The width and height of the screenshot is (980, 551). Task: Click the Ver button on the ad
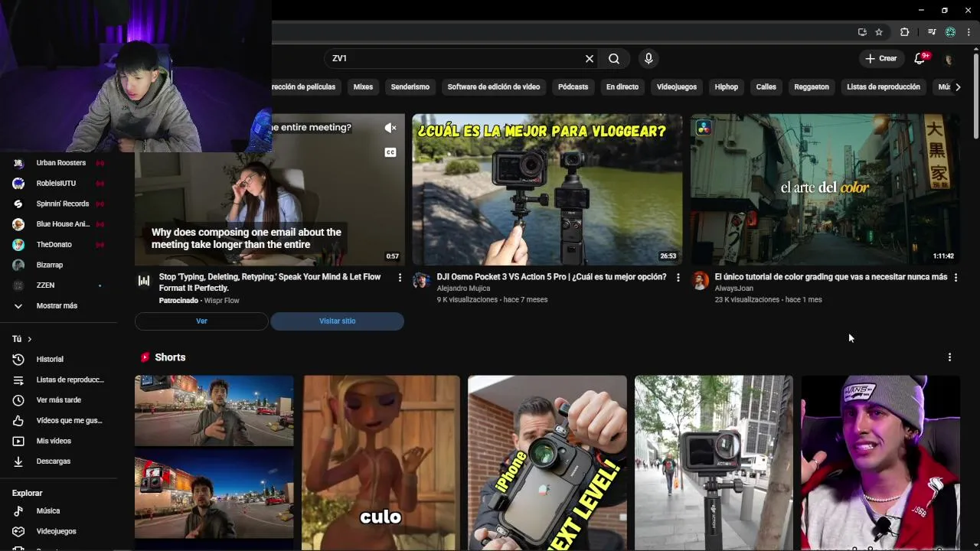point(201,321)
